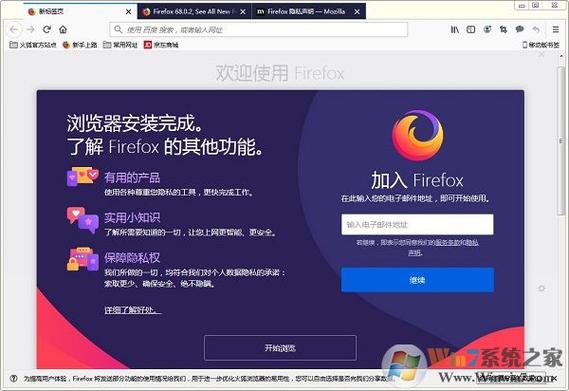
Task: Click the email address input field
Action: pyautogui.click(x=417, y=224)
